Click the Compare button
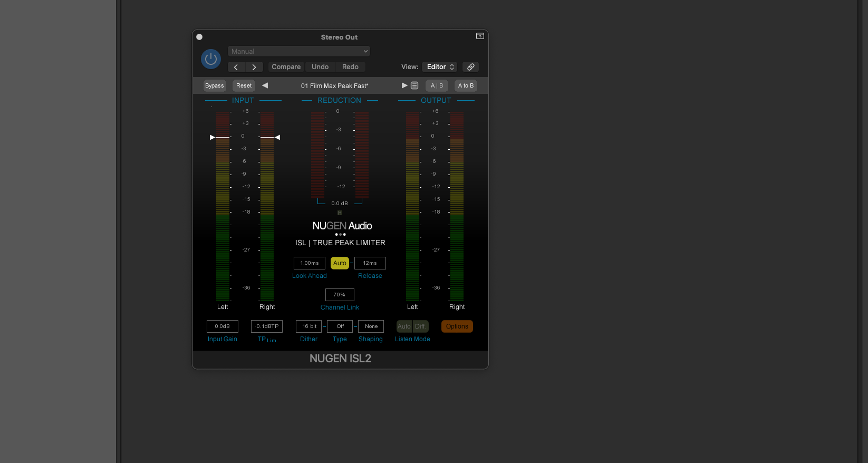Viewport: 868px width, 463px height. (286, 67)
